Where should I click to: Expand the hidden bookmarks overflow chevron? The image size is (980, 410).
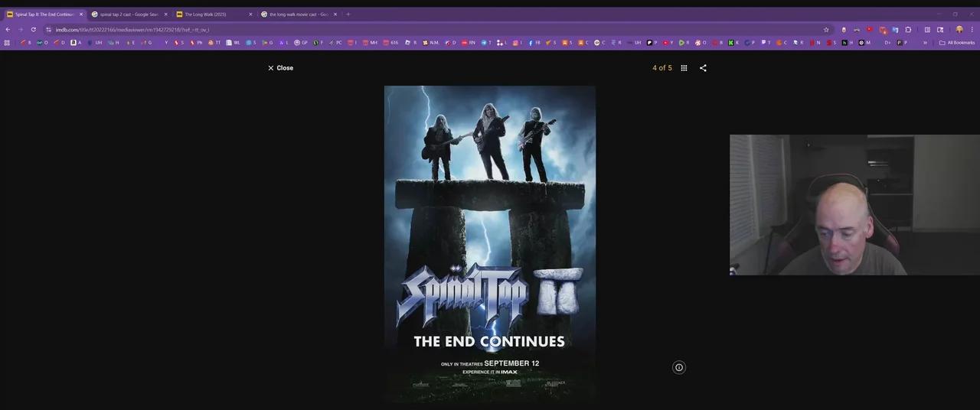925,43
